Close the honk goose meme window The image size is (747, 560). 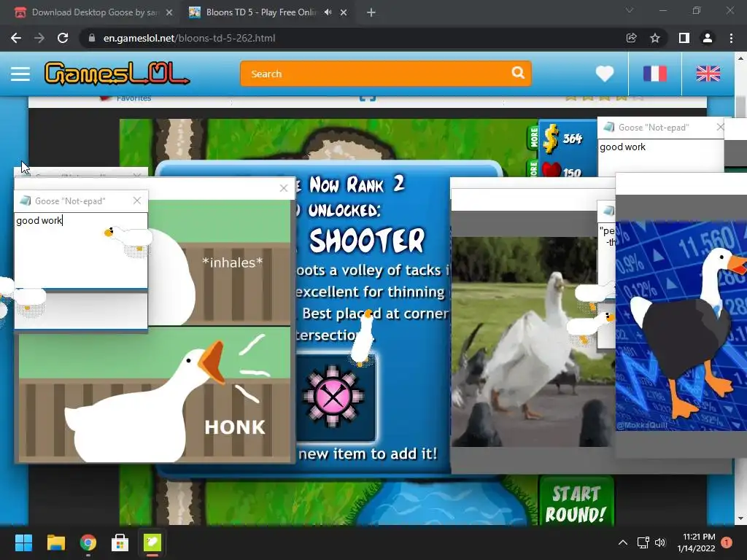click(284, 188)
